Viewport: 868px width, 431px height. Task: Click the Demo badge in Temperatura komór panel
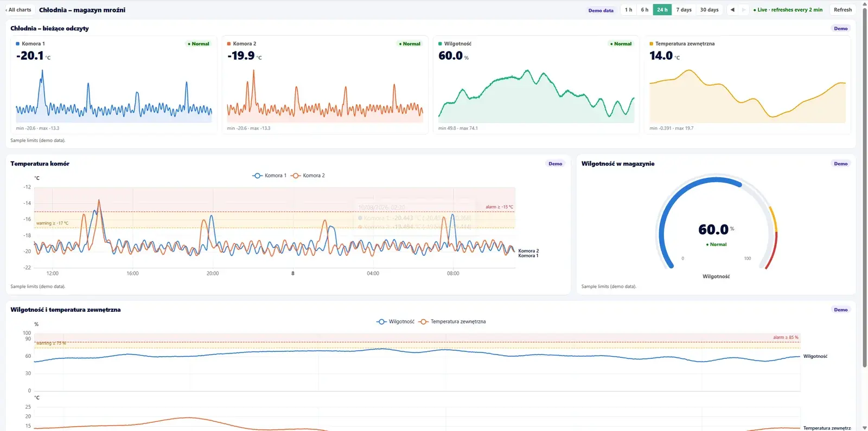click(555, 164)
